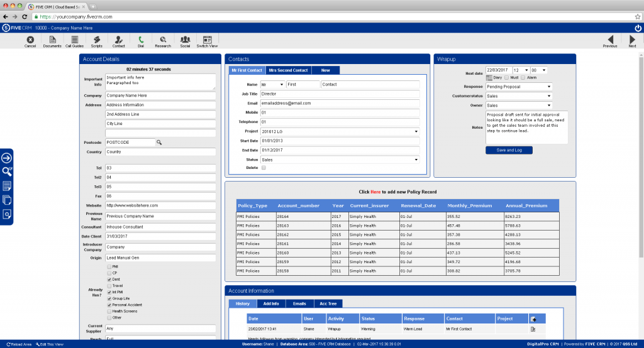Click the browser reload icon
This screenshot has height=348, width=644.
click(25, 17)
